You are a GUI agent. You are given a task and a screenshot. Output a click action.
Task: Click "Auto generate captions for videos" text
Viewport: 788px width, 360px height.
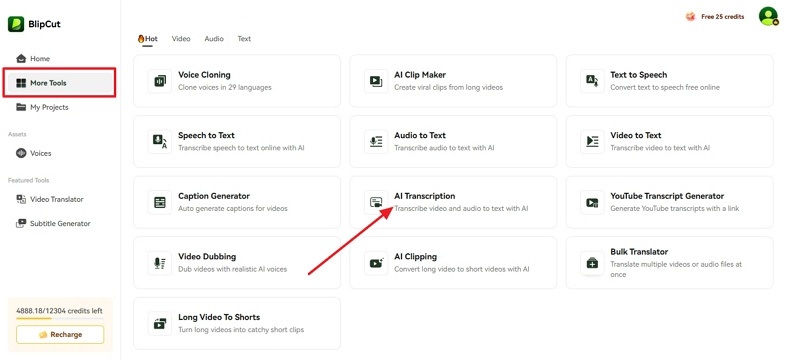233,209
